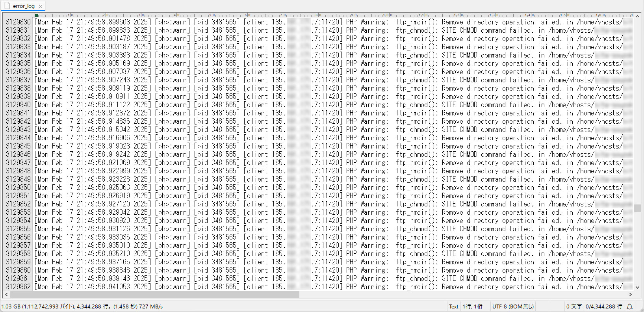The height and width of the screenshot is (312, 644).
Task: Click the vertical scrollbar thumb
Action: pyautogui.click(x=637, y=208)
